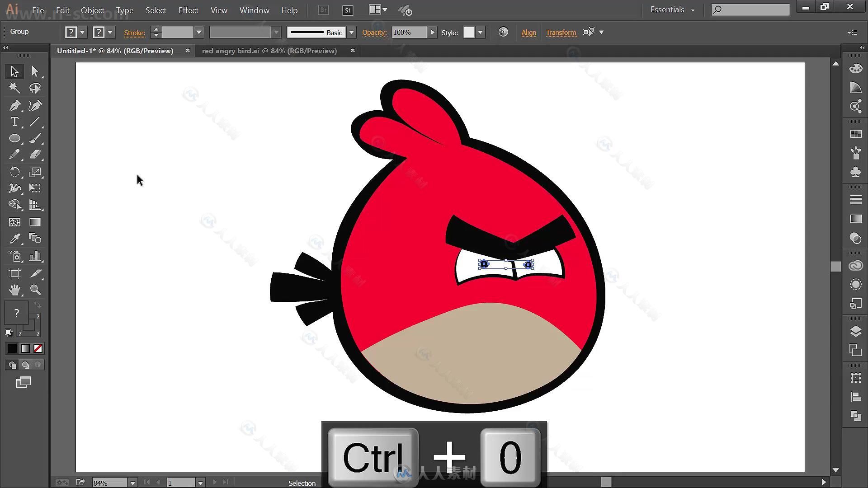868x488 pixels.
Task: Select the Magic Wand tool
Action: coord(14,88)
